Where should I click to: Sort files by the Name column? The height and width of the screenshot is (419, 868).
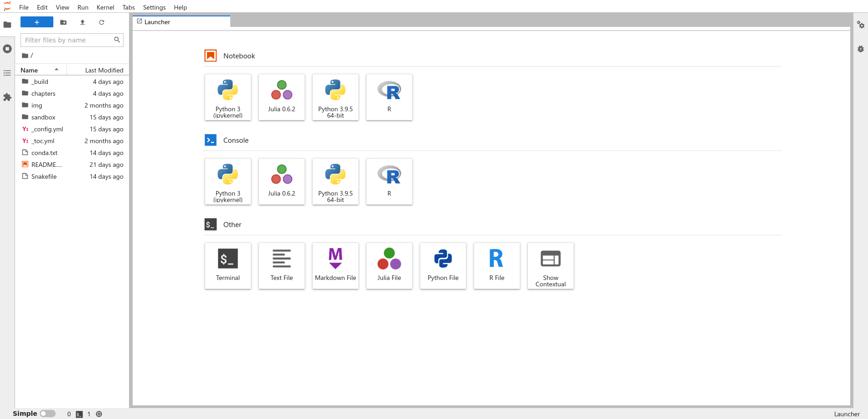(x=41, y=70)
